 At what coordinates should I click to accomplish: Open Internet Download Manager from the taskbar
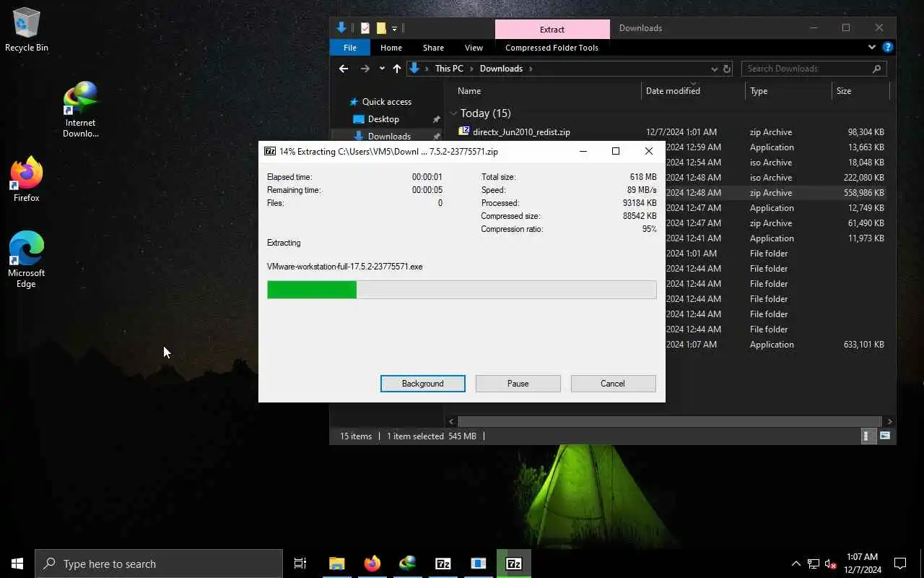pyautogui.click(x=408, y=564)
